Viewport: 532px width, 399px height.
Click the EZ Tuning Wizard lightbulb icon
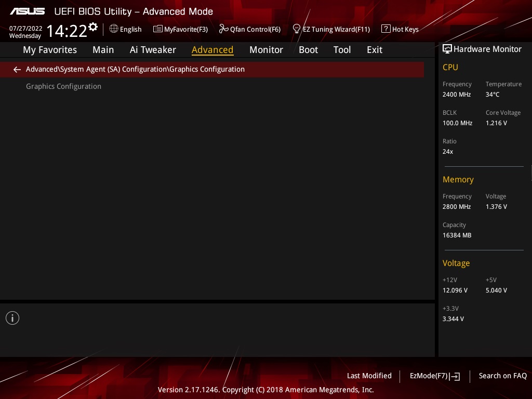pos(297,29)
